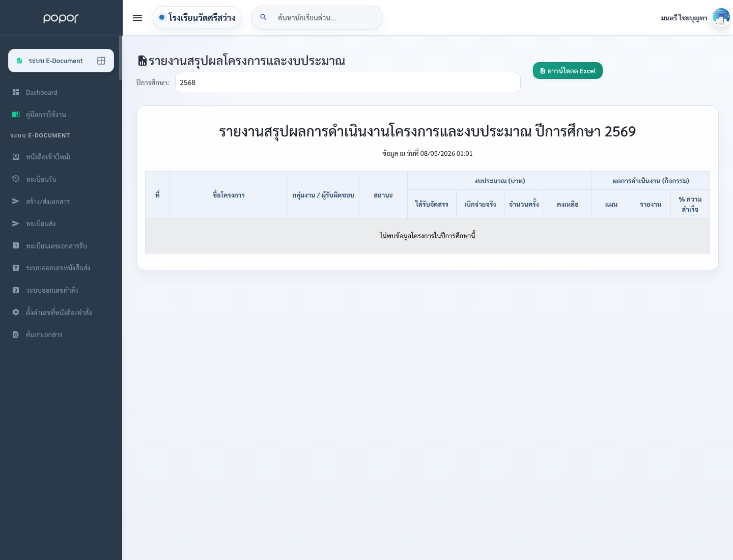Click the ไม่พบข้อมูลโครงการในปีการศึกษานี้ row
The height and width of the screenshot is (560, 733).
tap(428, 236)
